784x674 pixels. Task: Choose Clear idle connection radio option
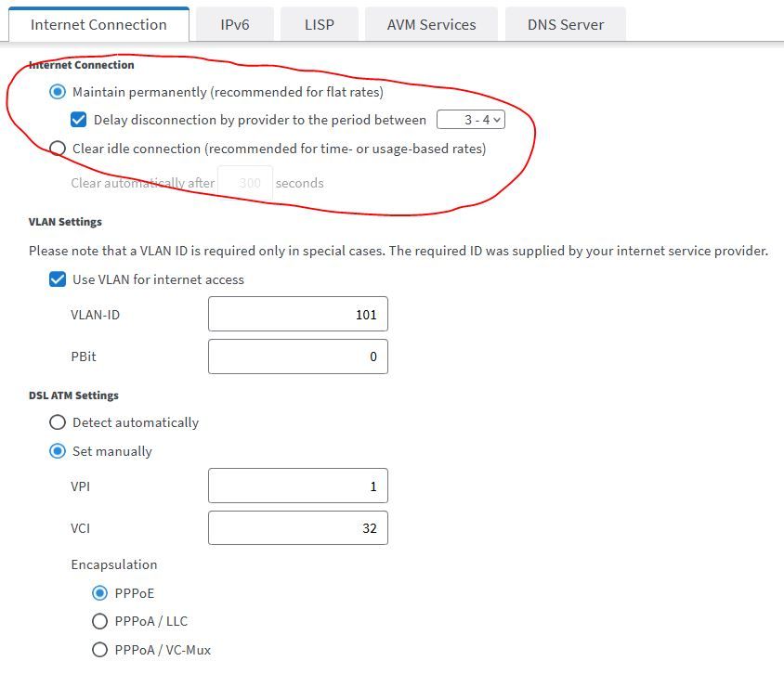(x=58, y=149)
